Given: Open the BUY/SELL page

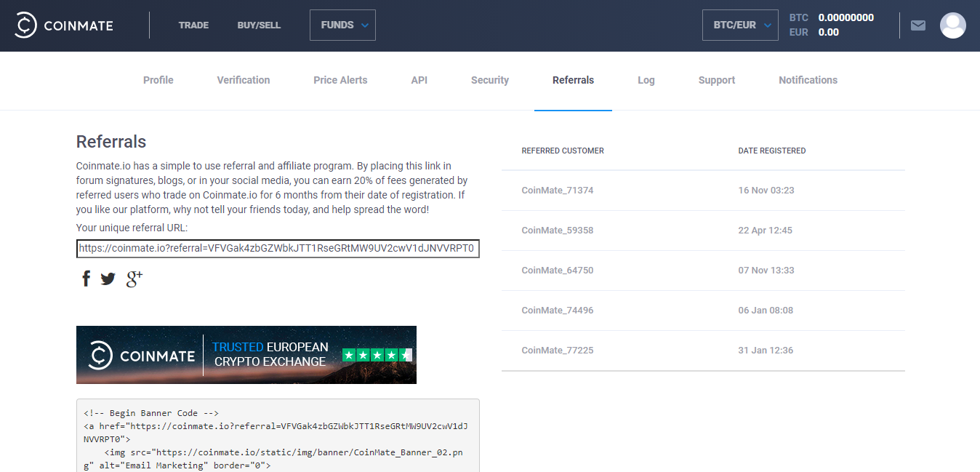Looking at the screenshot, I should 259,25.
